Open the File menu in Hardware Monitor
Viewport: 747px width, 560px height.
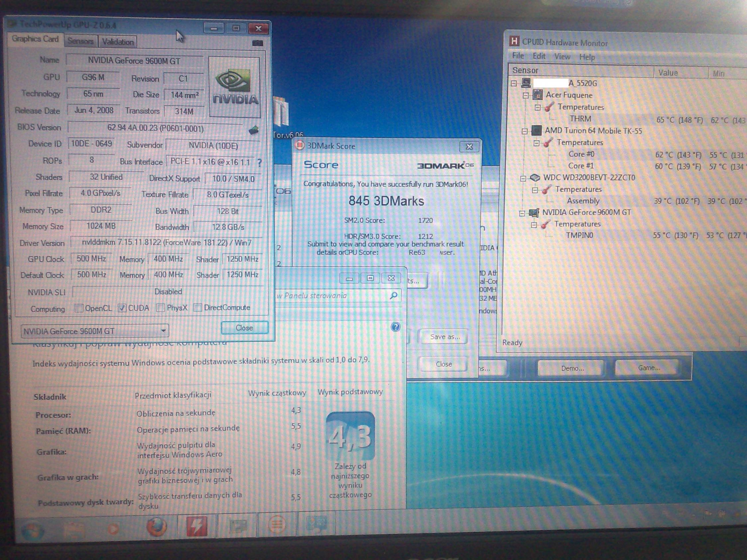518,56
